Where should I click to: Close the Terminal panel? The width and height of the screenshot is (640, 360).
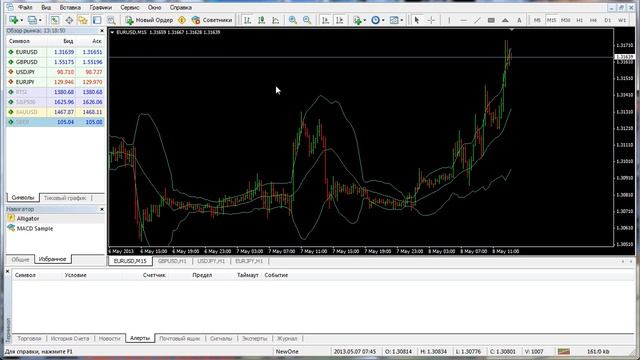[x=7, y=271]
